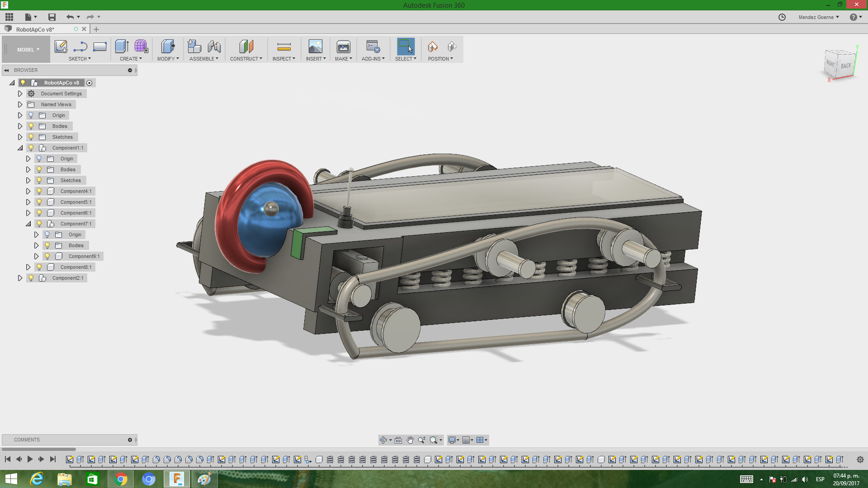Open the data panel grid icon
The width and height of the screenshot is (868, 488).
point(9,17)
